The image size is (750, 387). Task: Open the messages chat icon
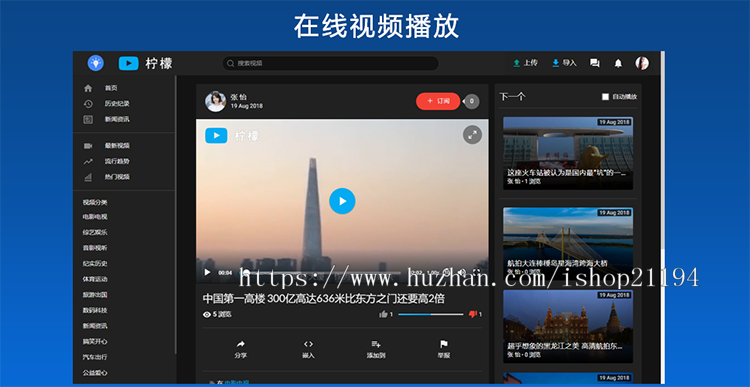point(595,63)
